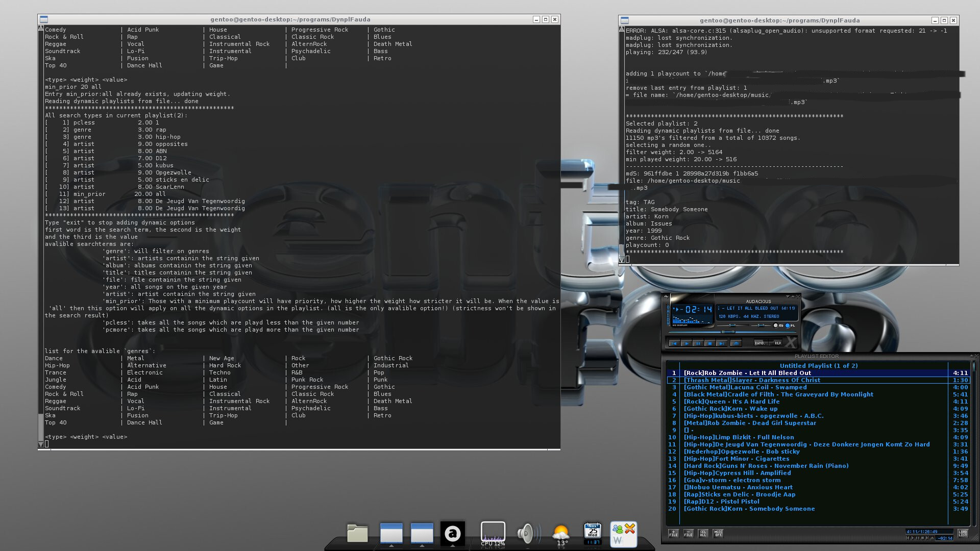The image size is (980, 551).
Task: Go to previous track button
Action: click(x=674, y=343)
